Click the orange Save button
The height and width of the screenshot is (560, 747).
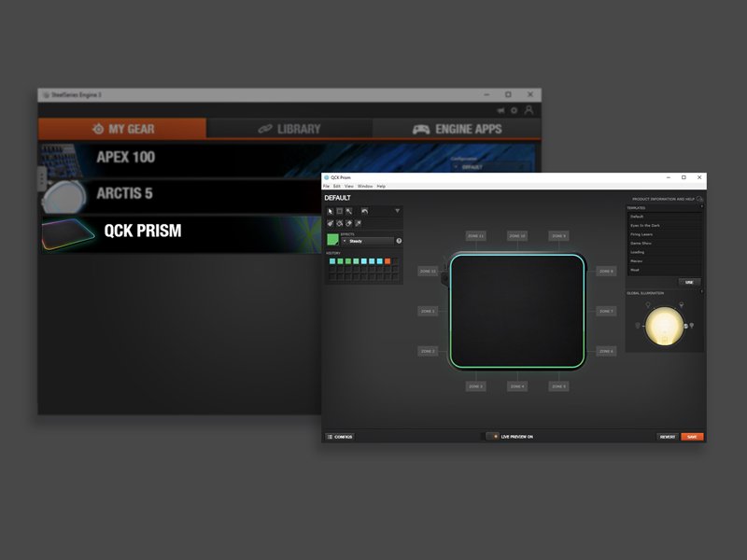point(692,437)
